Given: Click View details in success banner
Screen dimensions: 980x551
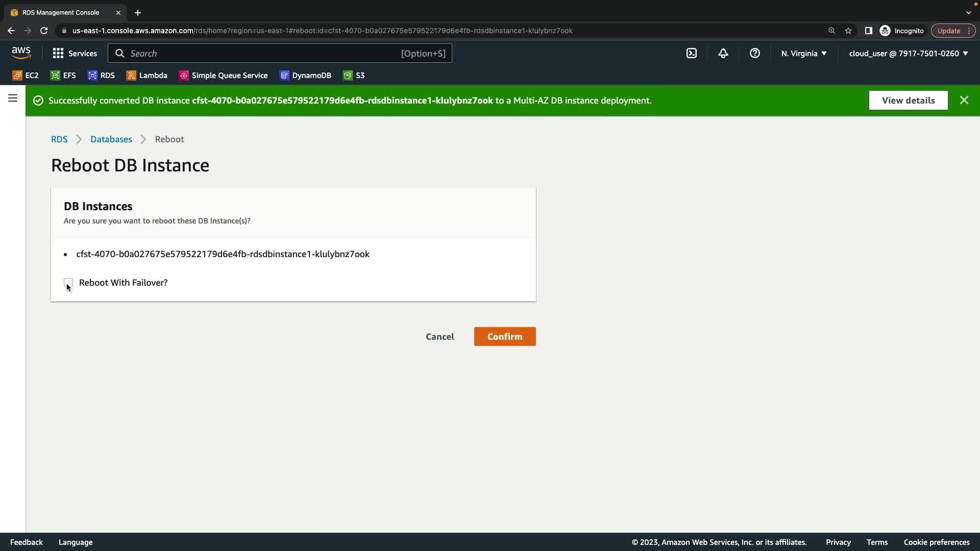Looking at the screenshot, I should (x=908, y=101).
